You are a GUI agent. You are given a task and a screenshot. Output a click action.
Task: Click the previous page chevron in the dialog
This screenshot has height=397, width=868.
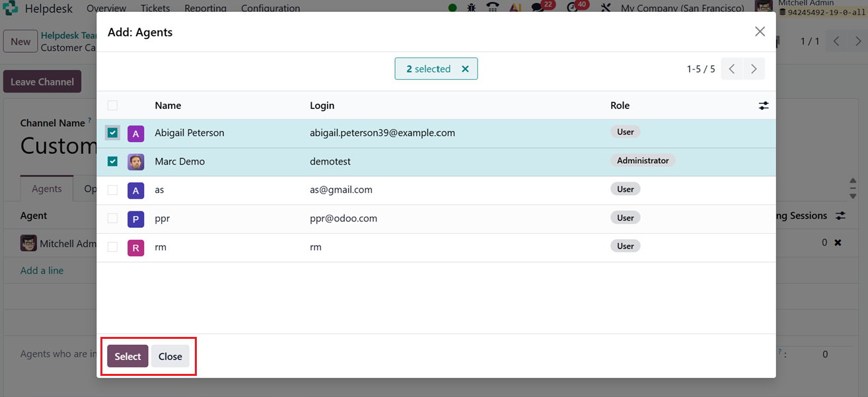(731, 68)
